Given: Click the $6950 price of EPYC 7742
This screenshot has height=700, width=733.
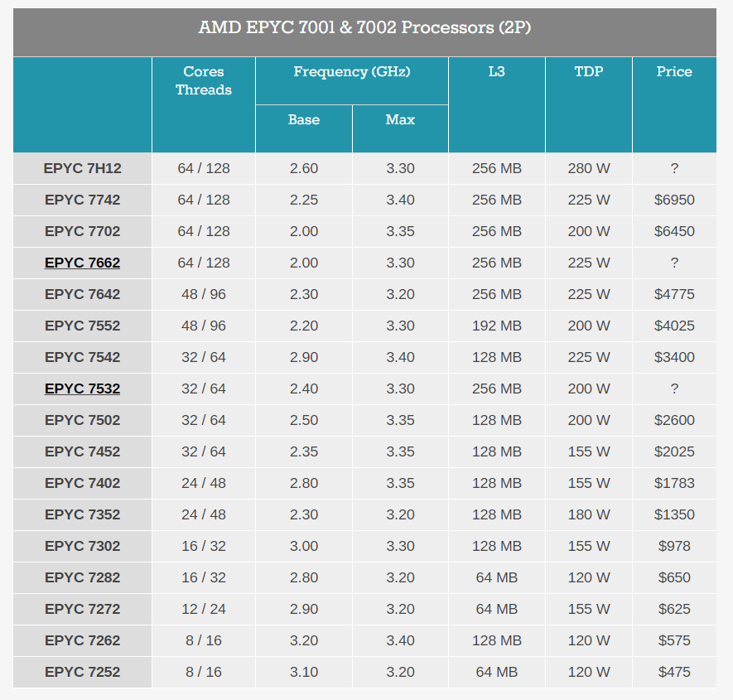Looking at the screenshot, I should 674,200.
